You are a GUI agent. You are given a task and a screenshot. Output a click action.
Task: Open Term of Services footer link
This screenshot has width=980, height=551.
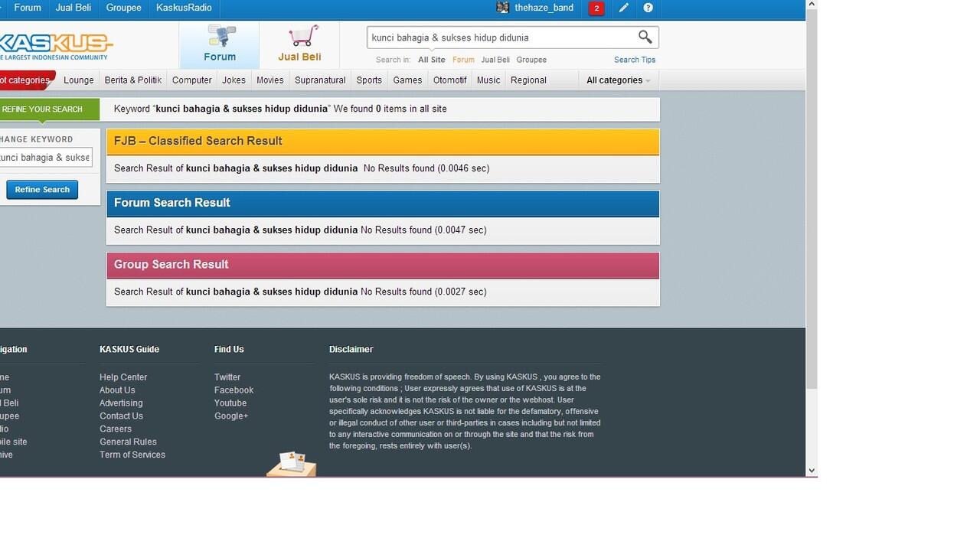point(132,455)
